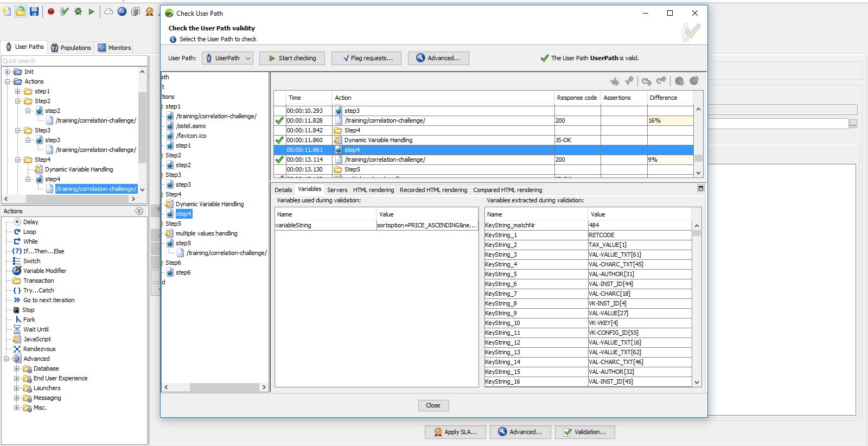868x446 pixels.
Task: Click the Apply SLA... button
Action: tap(455, 432)
